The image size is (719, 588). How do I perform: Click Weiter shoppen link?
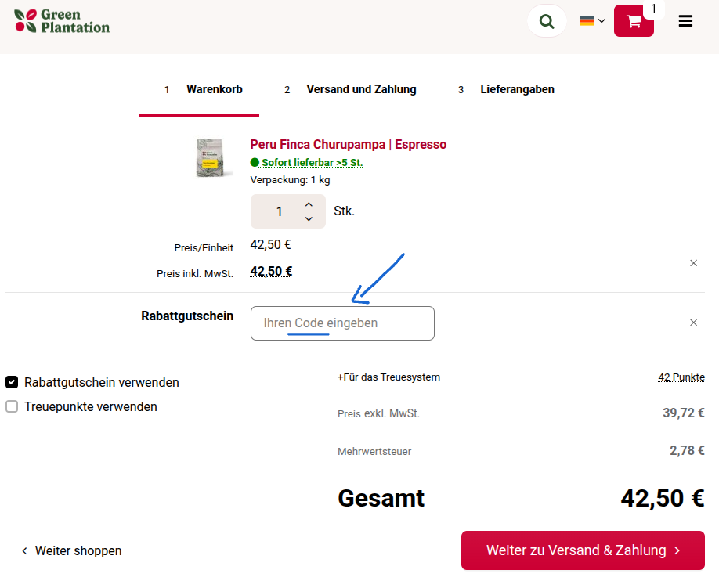pyautogui.click(x=71, y=551)
